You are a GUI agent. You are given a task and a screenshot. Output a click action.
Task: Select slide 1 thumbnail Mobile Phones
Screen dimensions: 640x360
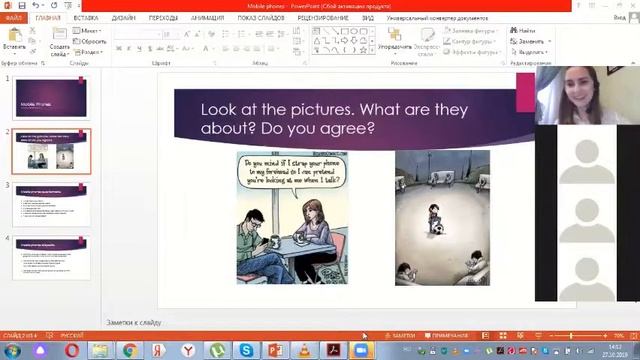[51, 98]
